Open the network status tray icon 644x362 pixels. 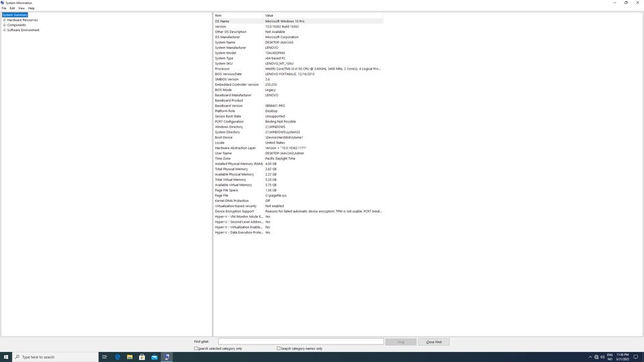[596, 357]
